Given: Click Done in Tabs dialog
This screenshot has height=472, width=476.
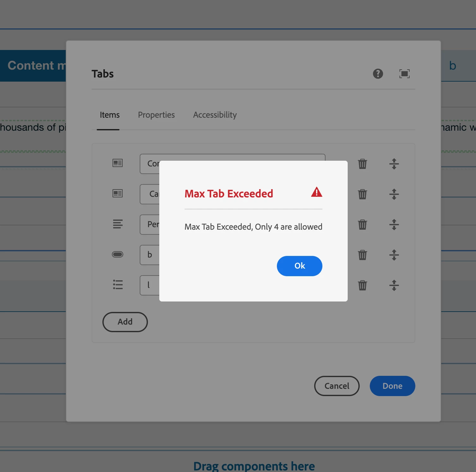Looking at the screenshot, I should [x=392, y=386].
